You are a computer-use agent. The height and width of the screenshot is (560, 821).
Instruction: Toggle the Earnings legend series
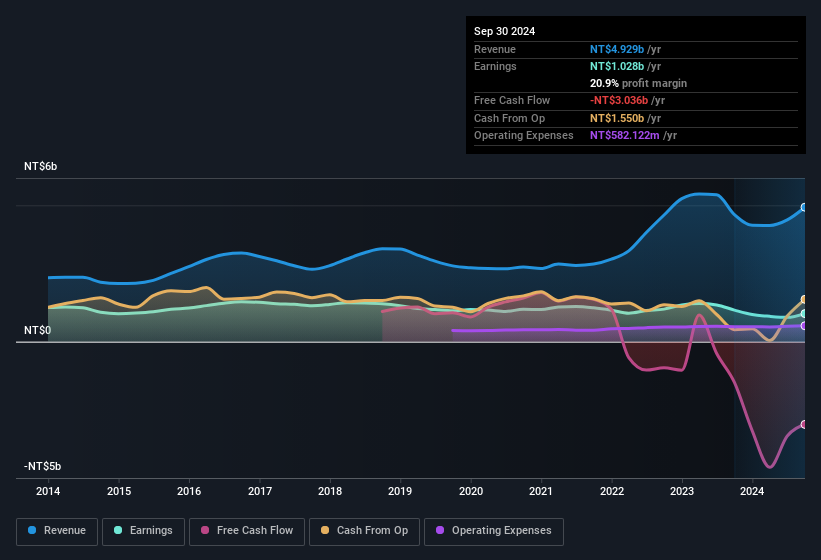point(143,531)
